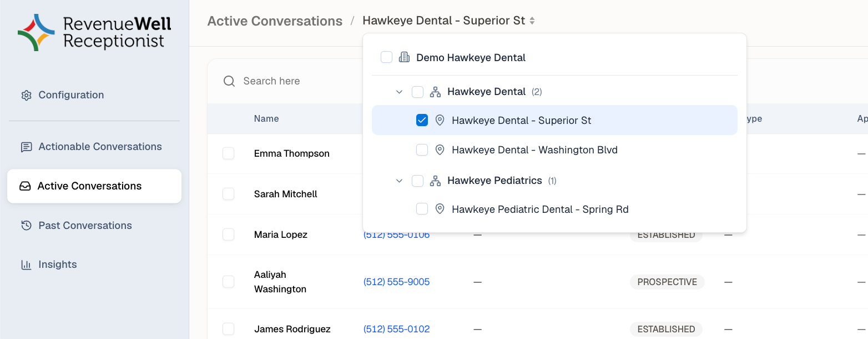
Task: Click the Hawkeye Pediatrics group hierarchy icon
Action: click(x=435, y=181)
